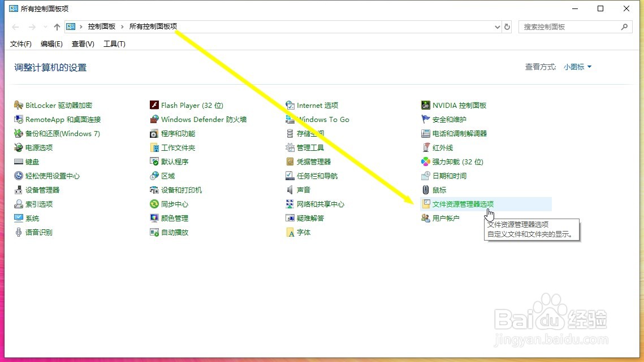This screenshot has height=362, width=644.
Task: Click the Windows To Go link text
Action: [323, 119]
